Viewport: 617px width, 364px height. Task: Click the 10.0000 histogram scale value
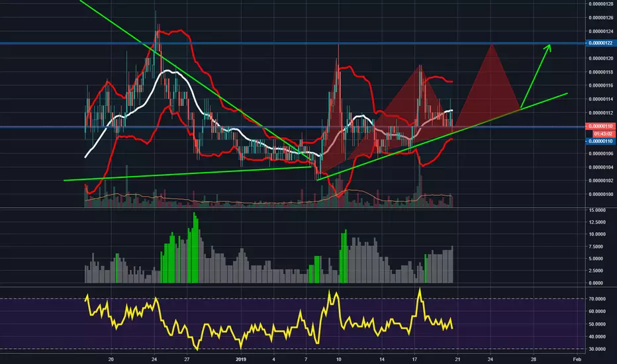597,234
